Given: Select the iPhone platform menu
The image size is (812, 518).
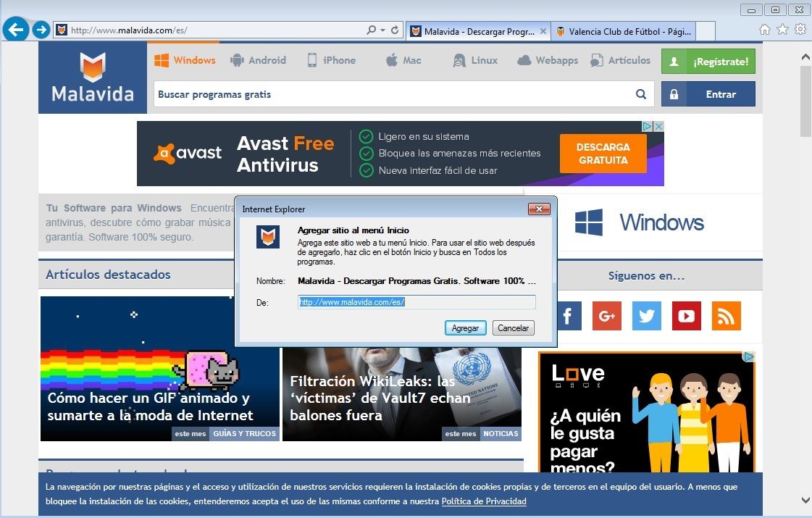Looking at the screenshot, I should (x=332, y=60).
